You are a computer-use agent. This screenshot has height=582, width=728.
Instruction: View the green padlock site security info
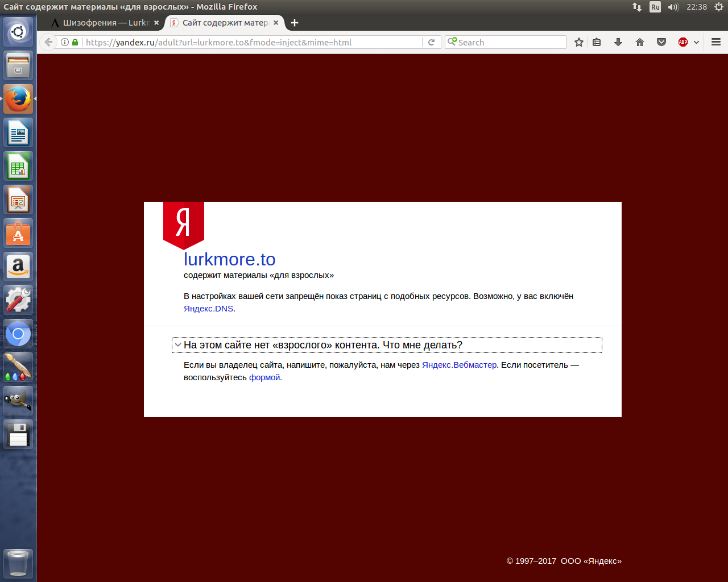click(x=75, y=42)
